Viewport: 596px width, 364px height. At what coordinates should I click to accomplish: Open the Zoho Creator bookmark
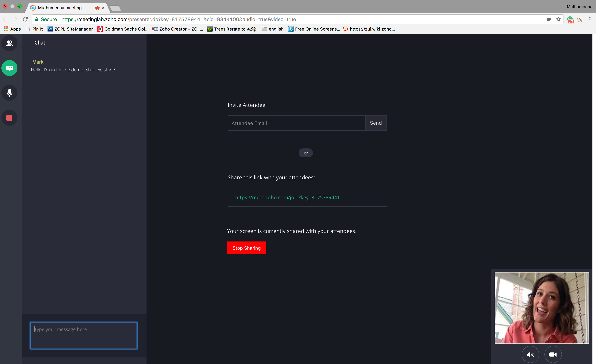[x=178, y=29]
